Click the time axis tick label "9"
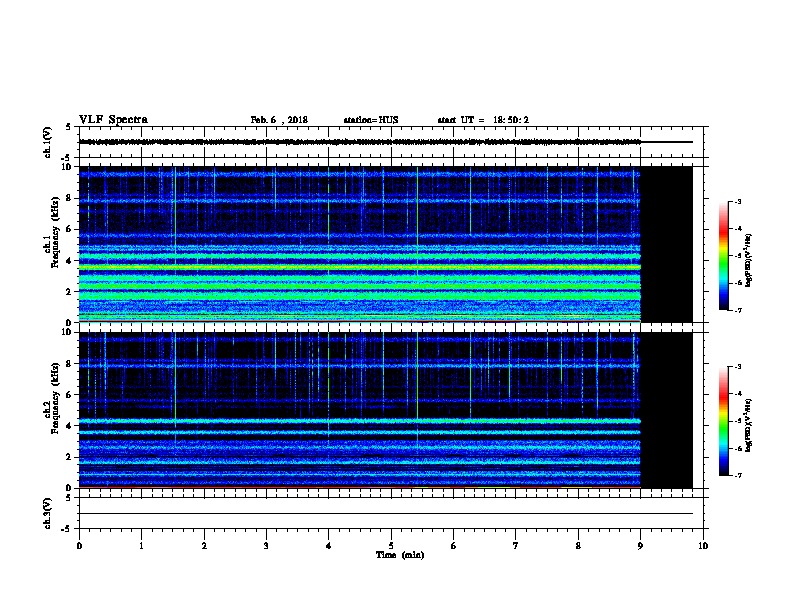Screen dimensions: 792x612 (x=640, y=546)
